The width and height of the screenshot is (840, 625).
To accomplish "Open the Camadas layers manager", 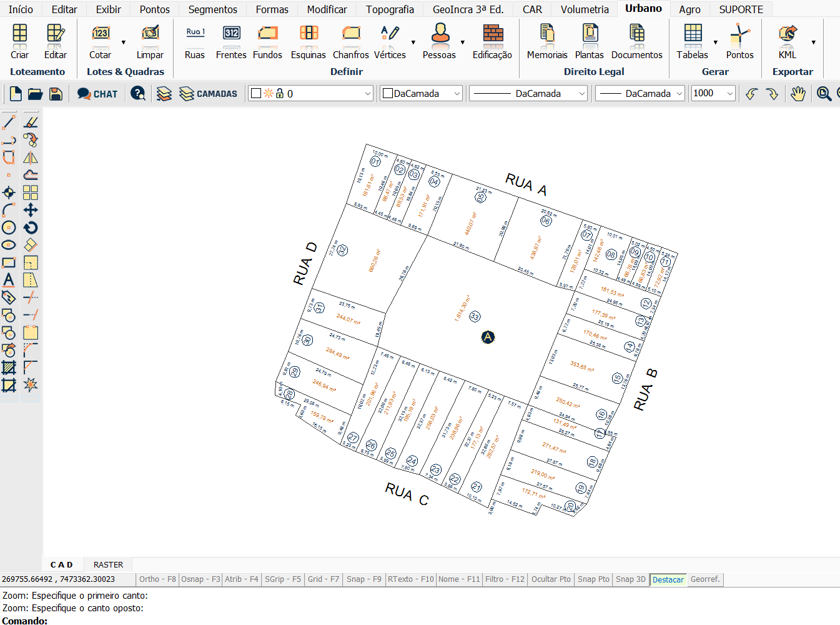I will click(x=208, y=94).
